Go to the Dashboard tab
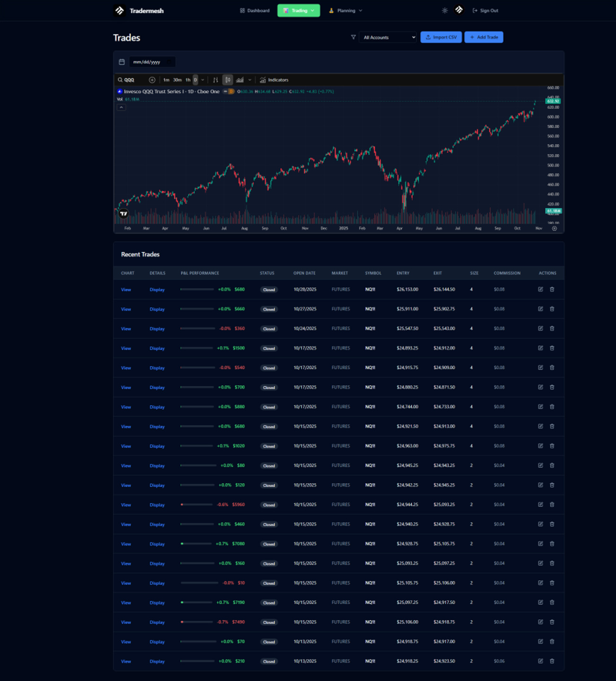Image resolution: width=616 pixels, height=681 pixels. tap(255, 10)
